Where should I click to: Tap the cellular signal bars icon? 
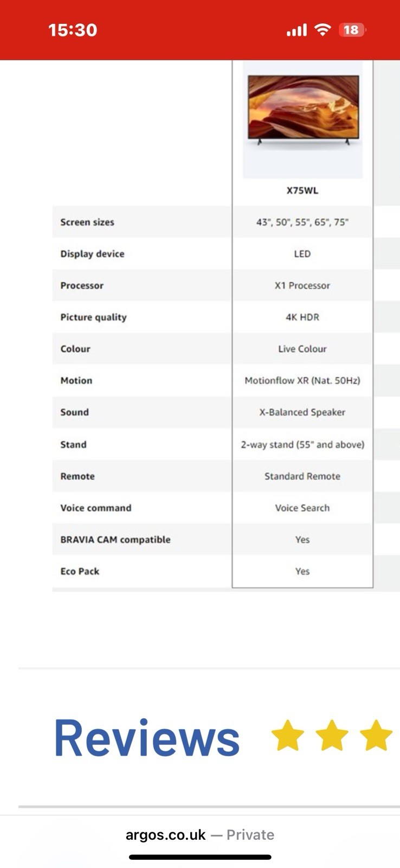[x=296, y=30]
